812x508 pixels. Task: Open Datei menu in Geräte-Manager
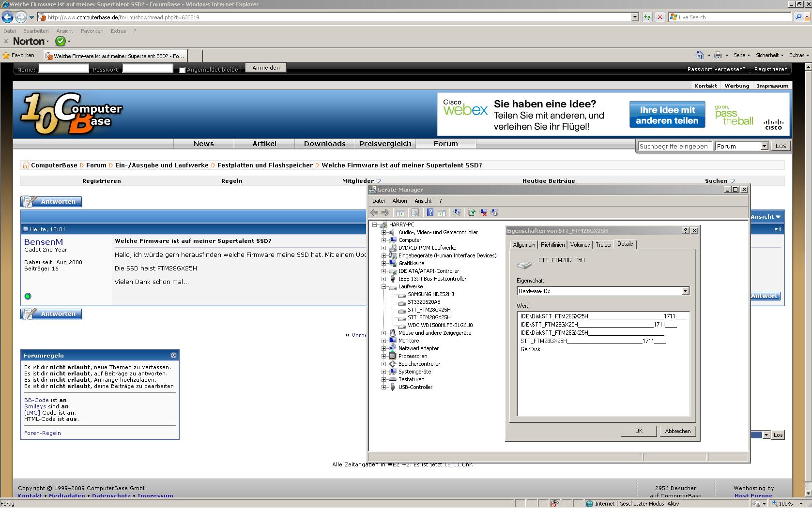[x=379, y=201]
